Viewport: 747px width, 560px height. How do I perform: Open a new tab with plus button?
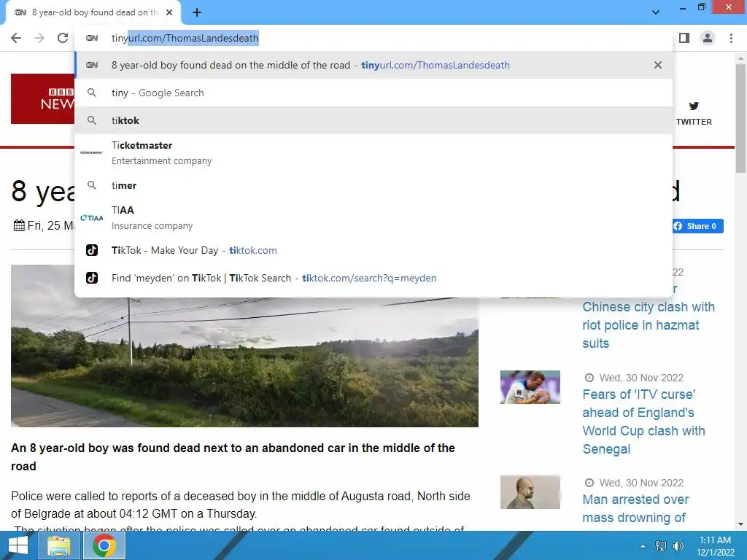click(x=197, y=12)
